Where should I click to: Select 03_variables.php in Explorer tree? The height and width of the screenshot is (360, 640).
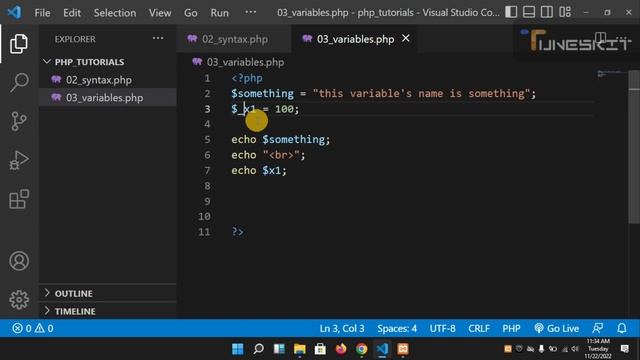pyautogui.click(x=108, y=98)
